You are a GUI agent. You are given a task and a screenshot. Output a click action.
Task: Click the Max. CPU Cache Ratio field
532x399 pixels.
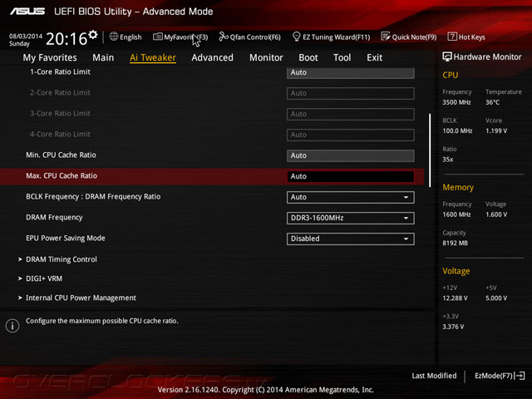351,176
